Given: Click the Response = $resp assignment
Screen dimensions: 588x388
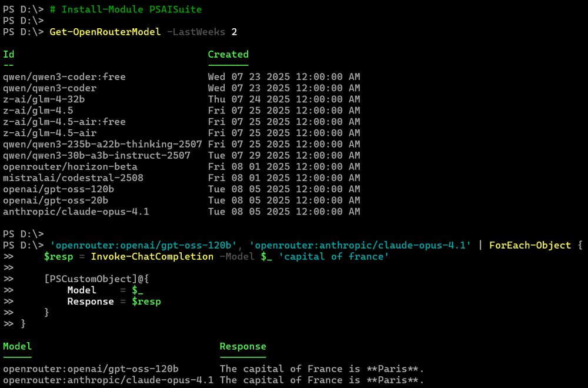Looking at the screenshot, I should pos(114,302).
